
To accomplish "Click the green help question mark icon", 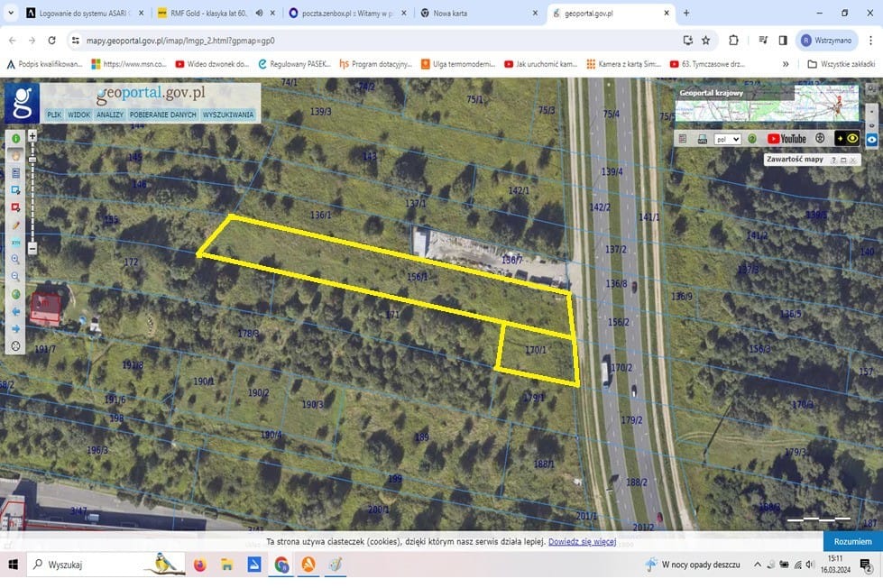I will pos(752,139).
